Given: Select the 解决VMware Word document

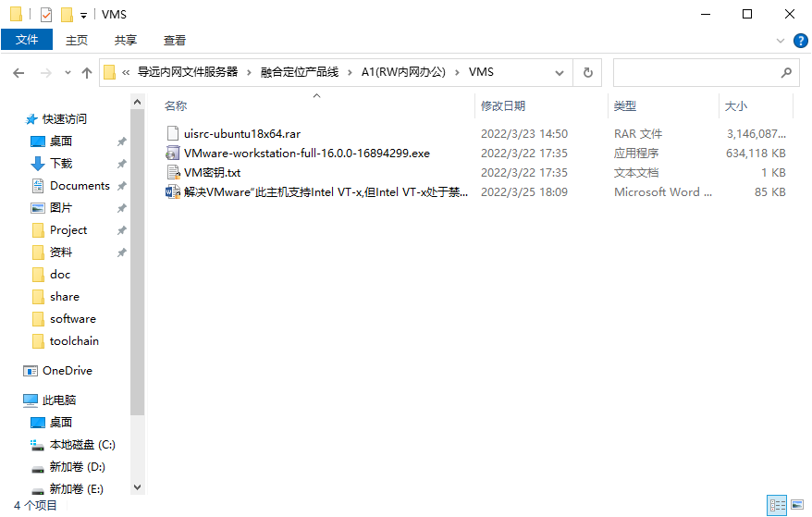Looking at the screenshot, I should coord(326,192).
